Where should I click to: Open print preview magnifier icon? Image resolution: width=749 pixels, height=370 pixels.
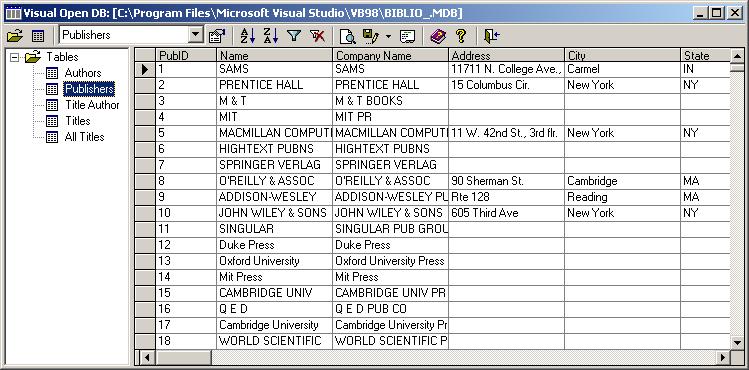coord(347,36)
